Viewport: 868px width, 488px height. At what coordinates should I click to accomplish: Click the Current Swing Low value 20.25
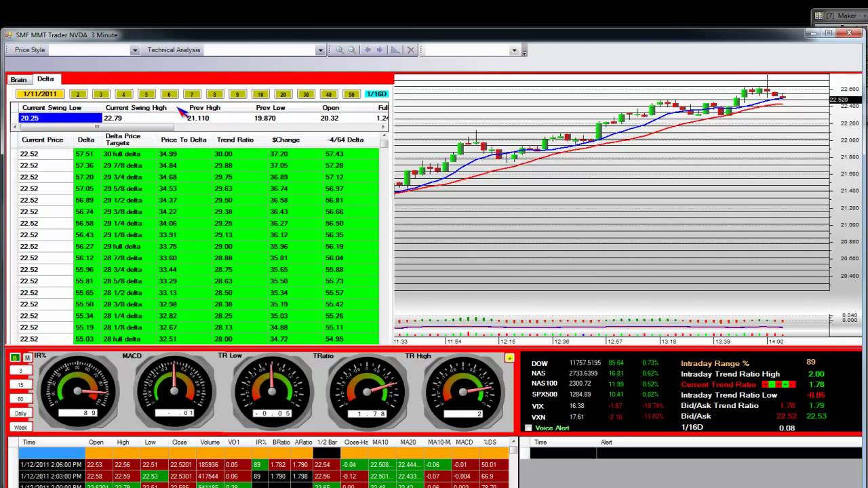tap(60, 118)
